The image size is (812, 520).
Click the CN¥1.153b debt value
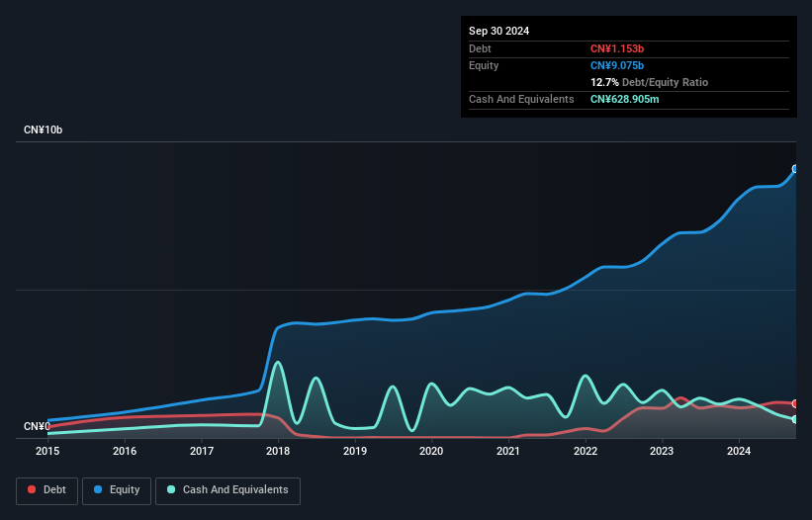(617, 48)
